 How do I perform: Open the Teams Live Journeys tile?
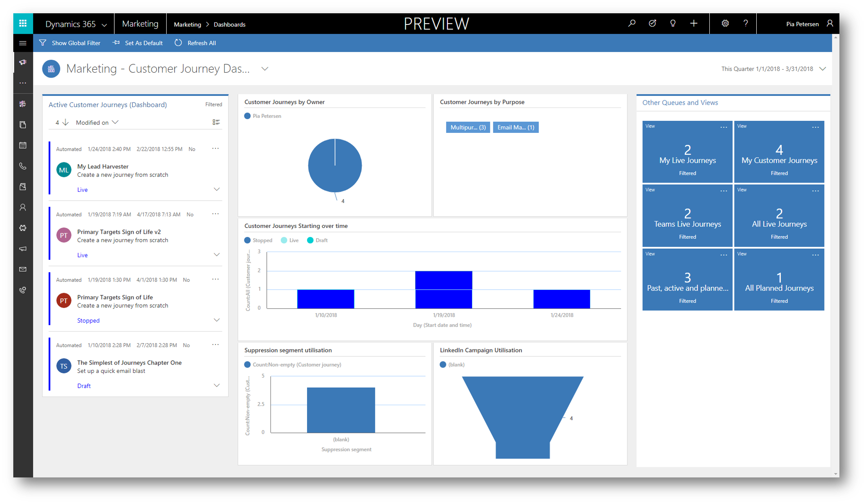[687, 216]
